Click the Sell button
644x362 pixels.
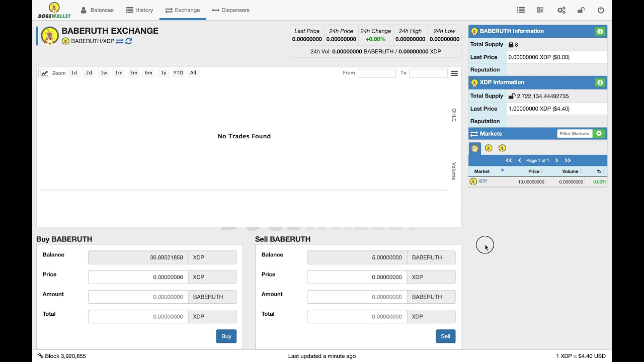click(445, 336)
